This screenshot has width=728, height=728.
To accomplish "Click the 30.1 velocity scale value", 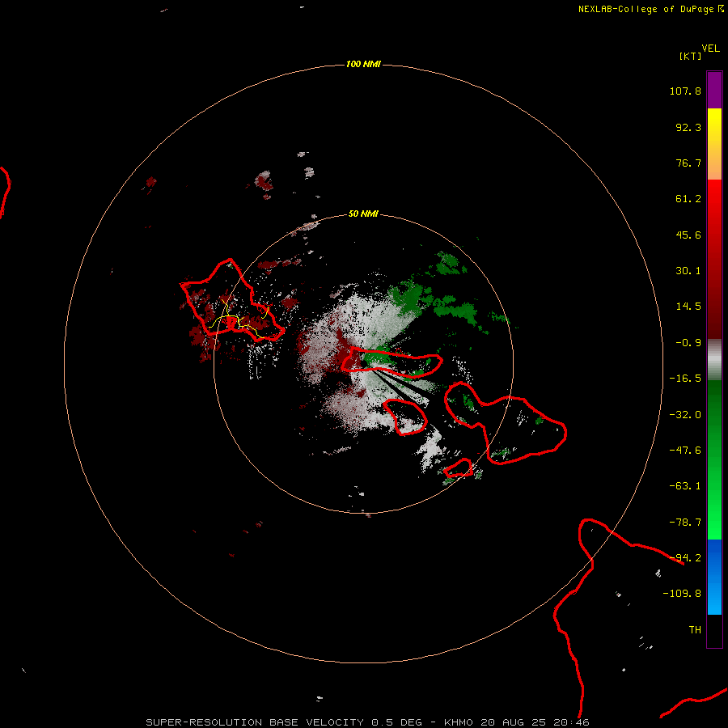I will coord(688,271).
